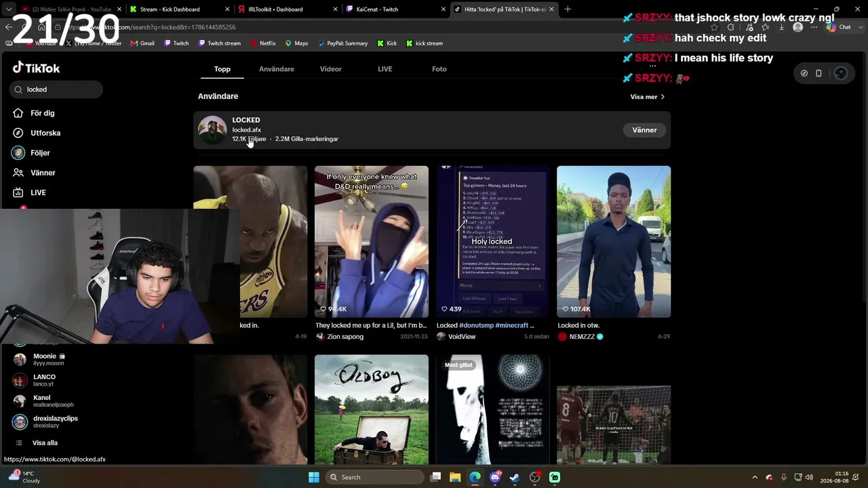Select the Topp search tab
The width and height of the screenshot is (868, 488).
(x=222, y=69)
